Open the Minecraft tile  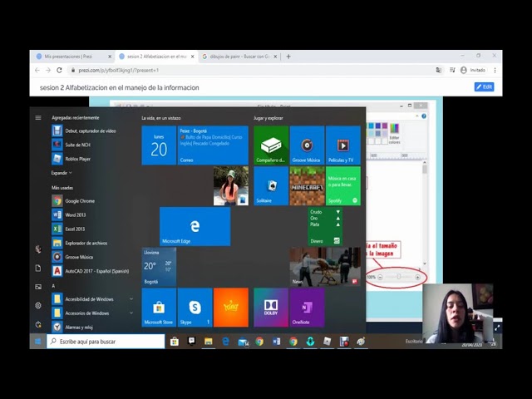point(307,185)
